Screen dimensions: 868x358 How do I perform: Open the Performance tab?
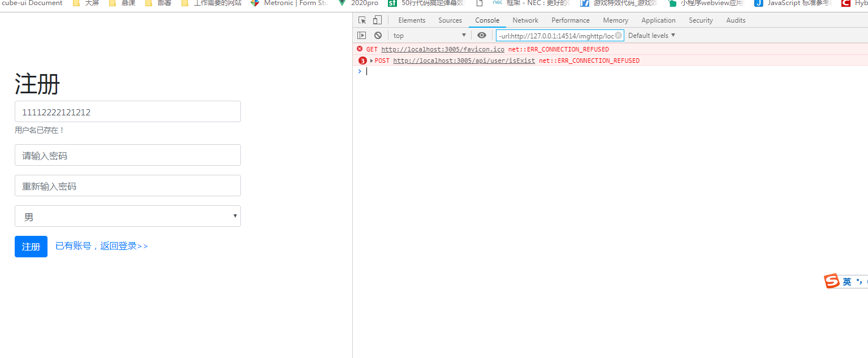coord(571,20)
